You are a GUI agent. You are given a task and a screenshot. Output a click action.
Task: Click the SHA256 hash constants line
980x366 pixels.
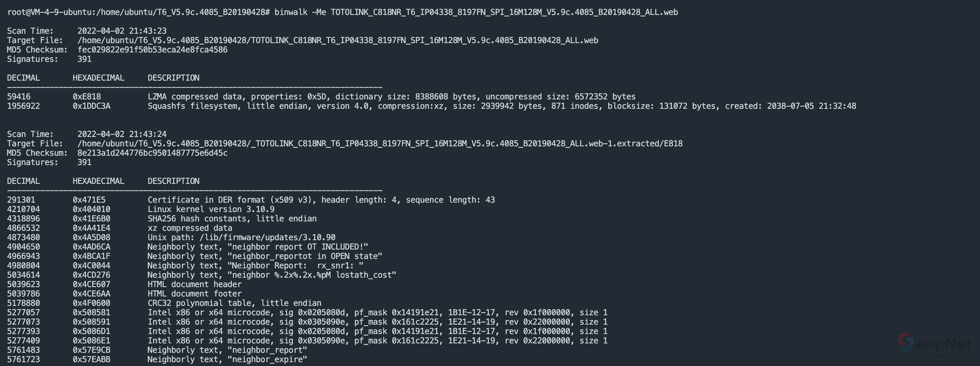232,219
